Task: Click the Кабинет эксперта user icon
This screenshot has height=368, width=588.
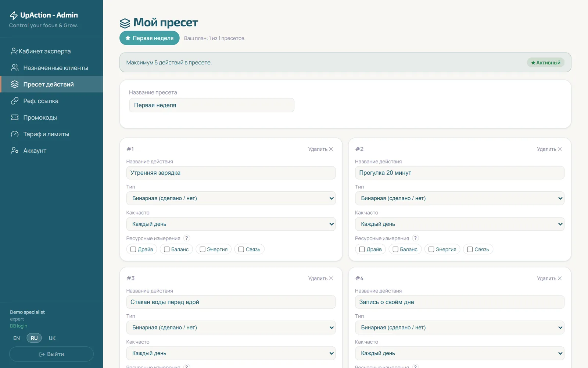Action: (14, 51)
